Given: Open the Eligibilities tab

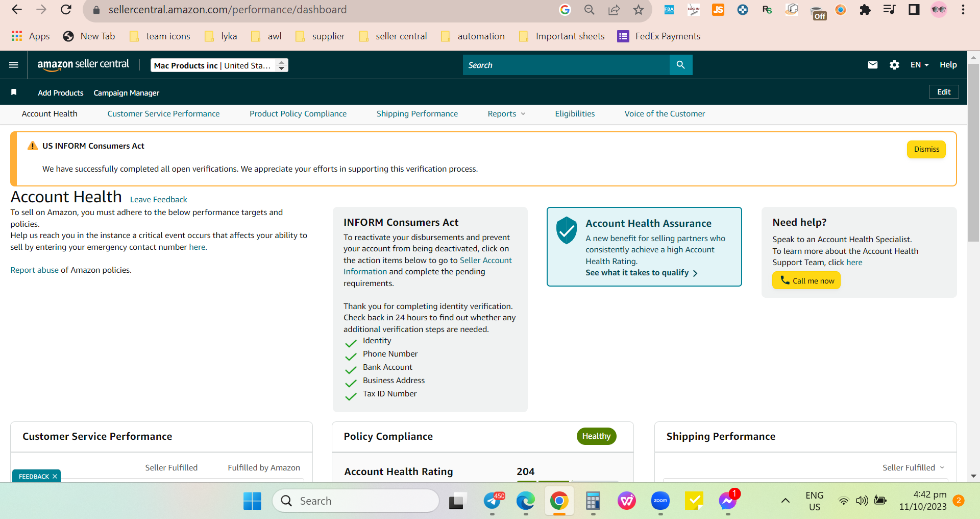Looking at the screenshot, I should pos(575,114).
